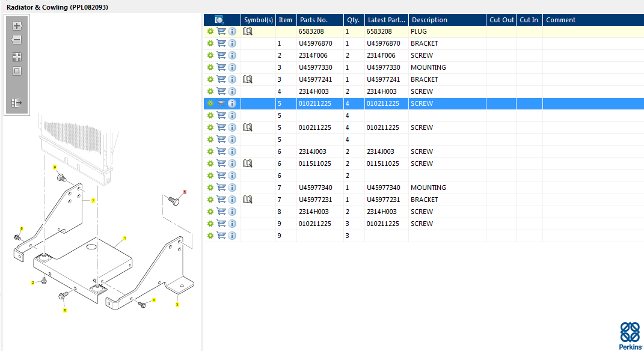The height and width of the screenshot is (351, 644).
Task: Click symbol icon on BRACKET U45977231 row
Action: [x=247, y=200]
